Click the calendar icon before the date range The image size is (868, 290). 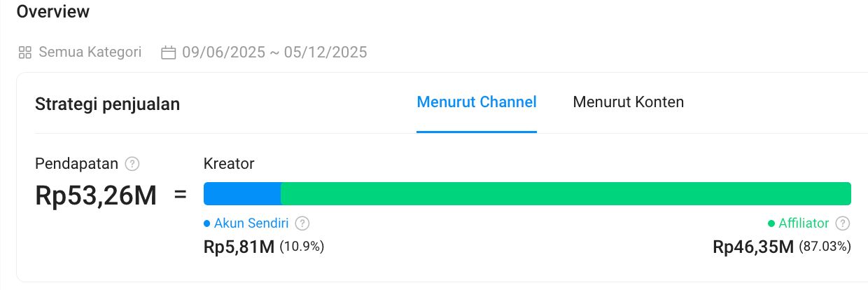168,53
